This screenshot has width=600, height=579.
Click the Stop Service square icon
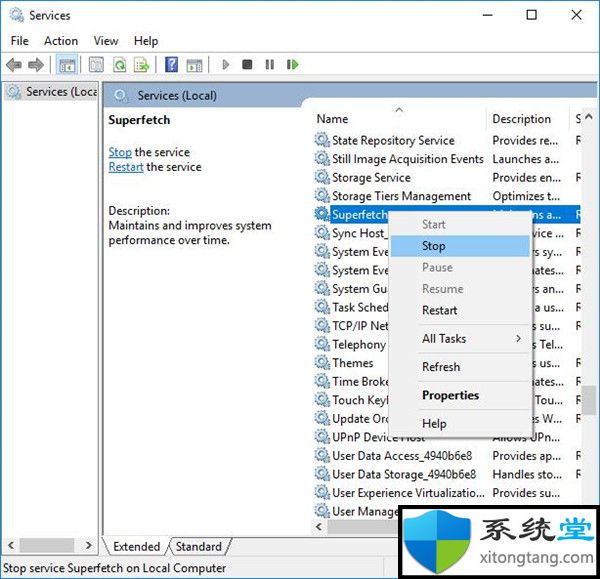(x=247, y=64)
